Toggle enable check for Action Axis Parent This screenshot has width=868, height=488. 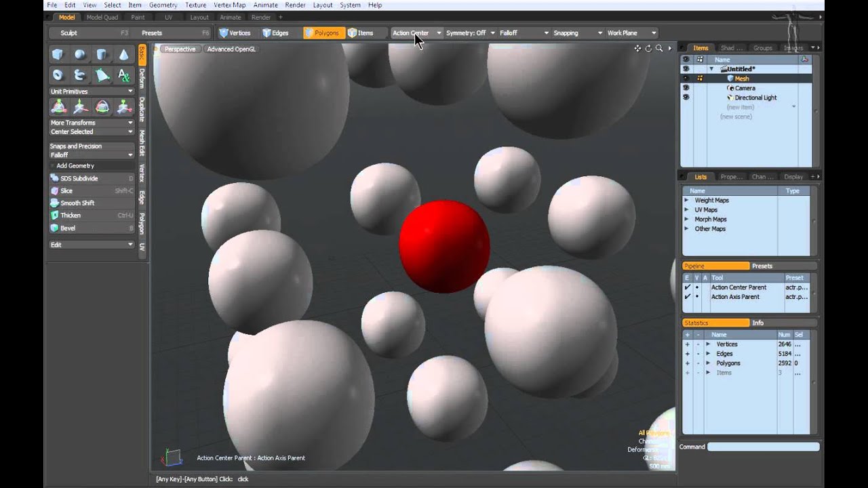tap(687, 297)
